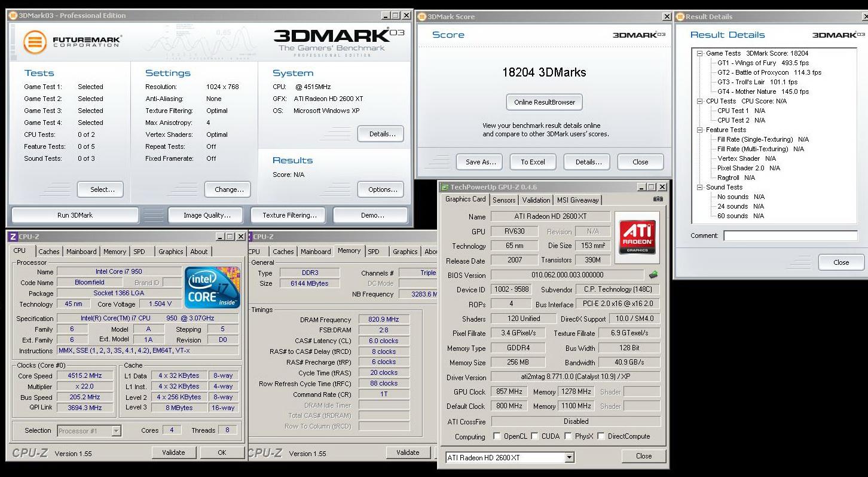Click the BIOS save chip icon in GPU-Z
This screenshot has height=477, width=868.
(x=653, y=275)
